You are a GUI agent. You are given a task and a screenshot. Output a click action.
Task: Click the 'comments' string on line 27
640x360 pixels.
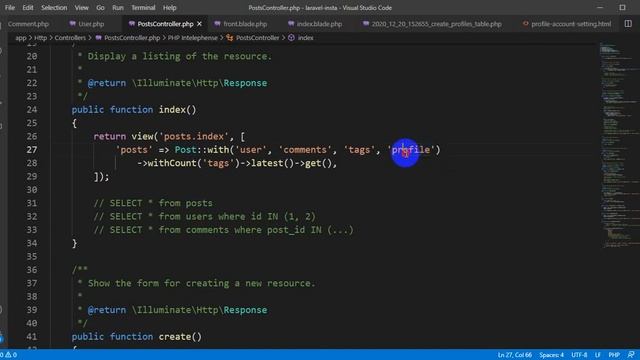(x=305, y=150)
